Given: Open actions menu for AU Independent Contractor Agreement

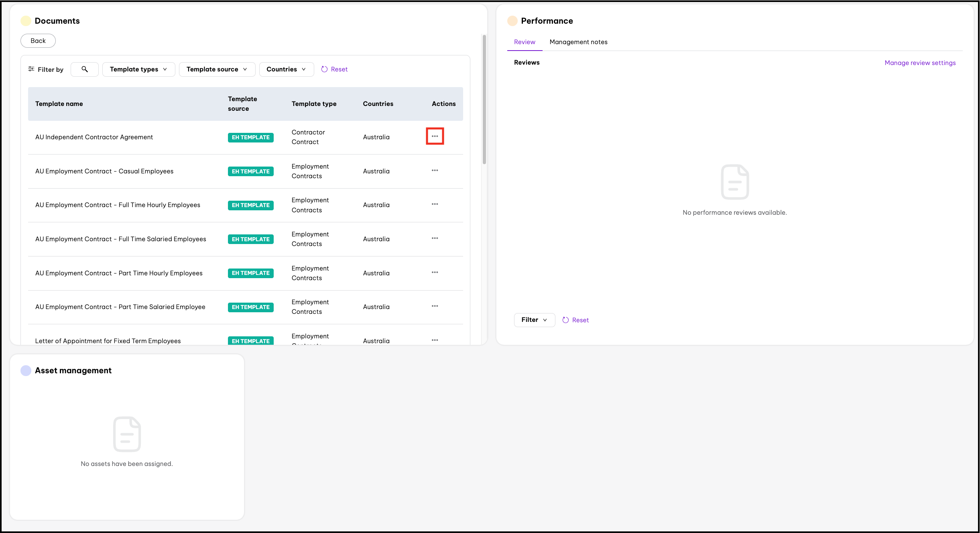Looking at the screenshot, I should point(435,136).
